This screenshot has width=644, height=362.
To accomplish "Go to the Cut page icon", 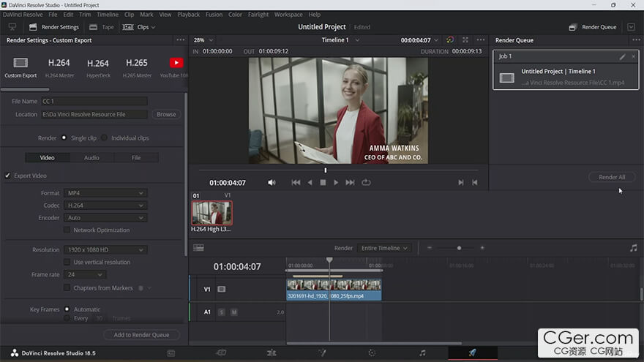I will point(221,352).
